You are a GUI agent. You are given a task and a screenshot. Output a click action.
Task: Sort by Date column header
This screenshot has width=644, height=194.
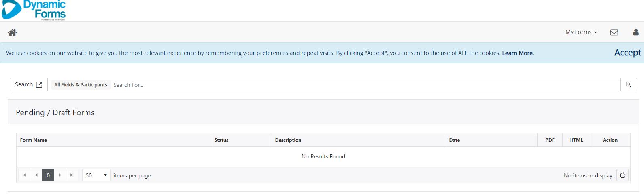click(x=455, y=140)
